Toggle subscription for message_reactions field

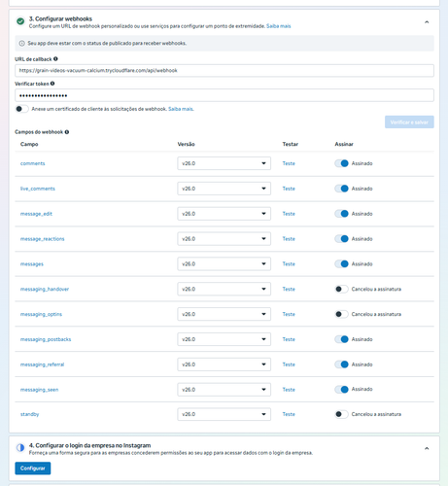click(341, 239)
